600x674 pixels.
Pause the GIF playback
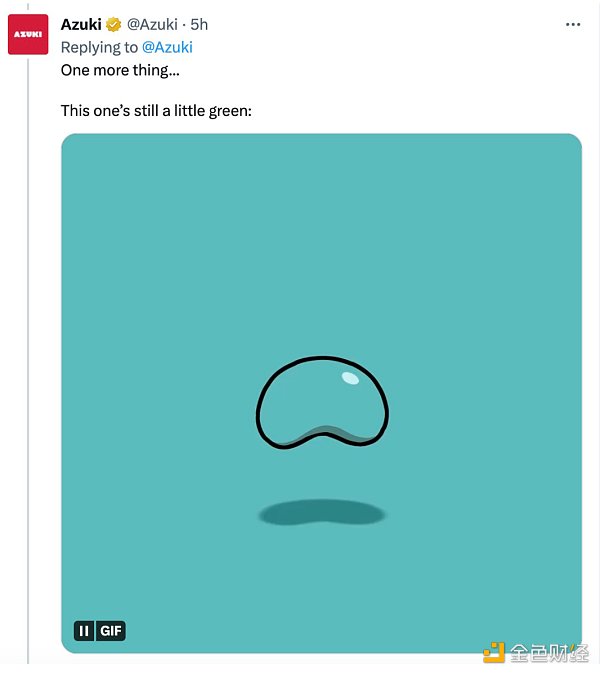pos(84,631)
